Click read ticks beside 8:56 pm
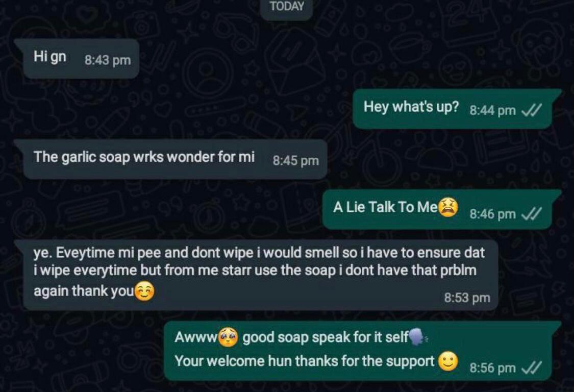Image resolution: width=574 pixels, height=392 pixels. pyautogui.click(x=531, y=367)
